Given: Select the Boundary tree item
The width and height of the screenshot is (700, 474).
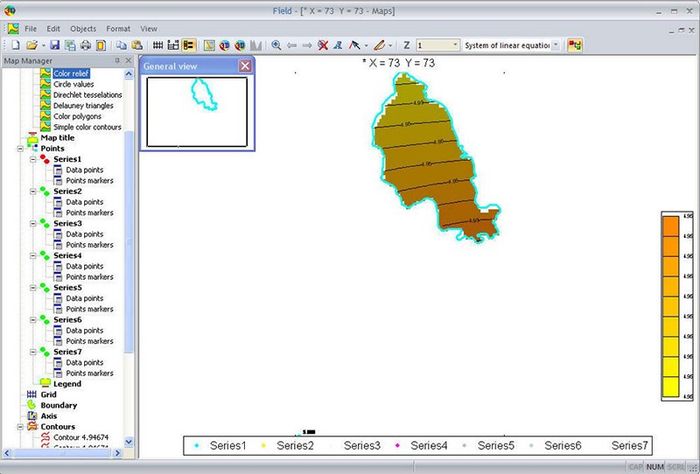Looking at the screenshot, I should pos(58,405).
